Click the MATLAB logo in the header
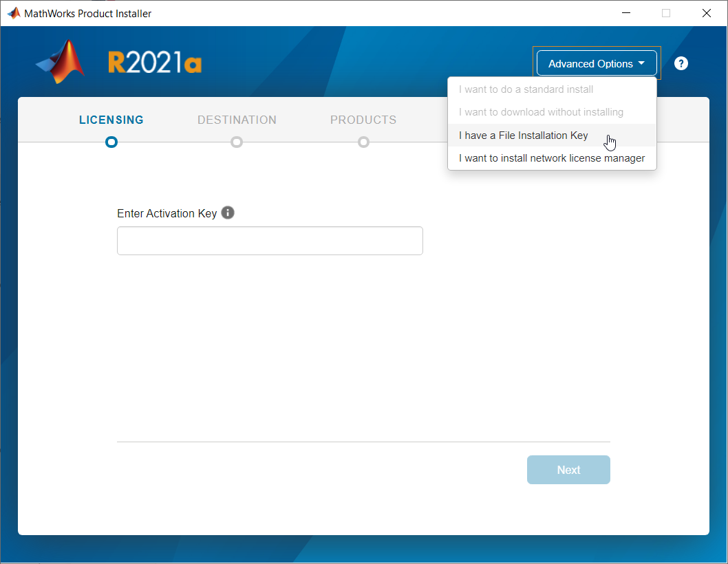The width and height of the screenshot is (728, 564). point(61,62)
